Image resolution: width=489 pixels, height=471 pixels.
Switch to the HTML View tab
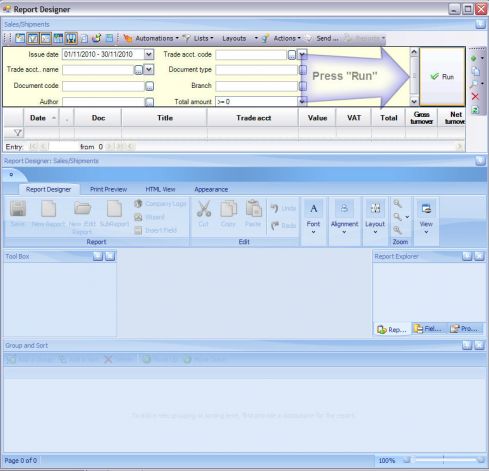pos(160,189)
